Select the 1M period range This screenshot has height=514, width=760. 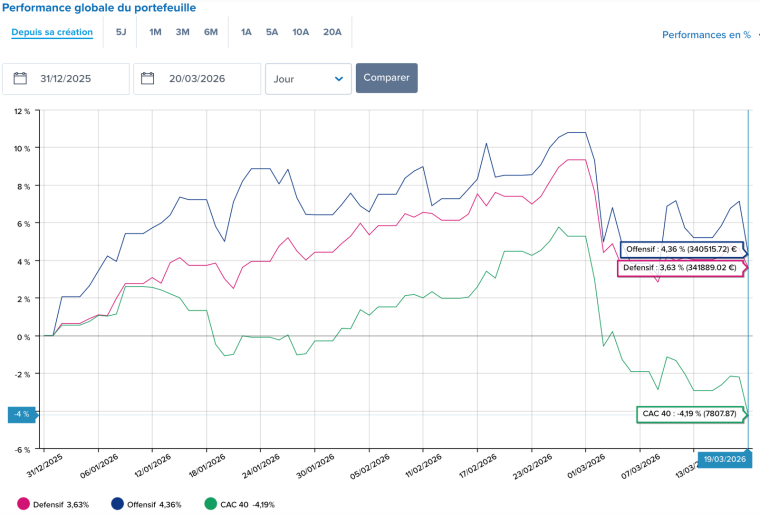pyautogui.click(x=155, y=32)
